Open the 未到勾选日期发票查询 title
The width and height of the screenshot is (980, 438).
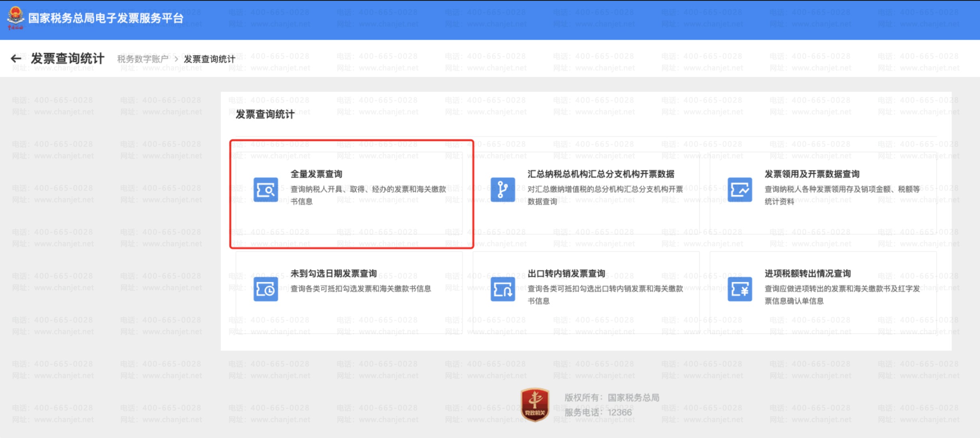pos(333,273)
